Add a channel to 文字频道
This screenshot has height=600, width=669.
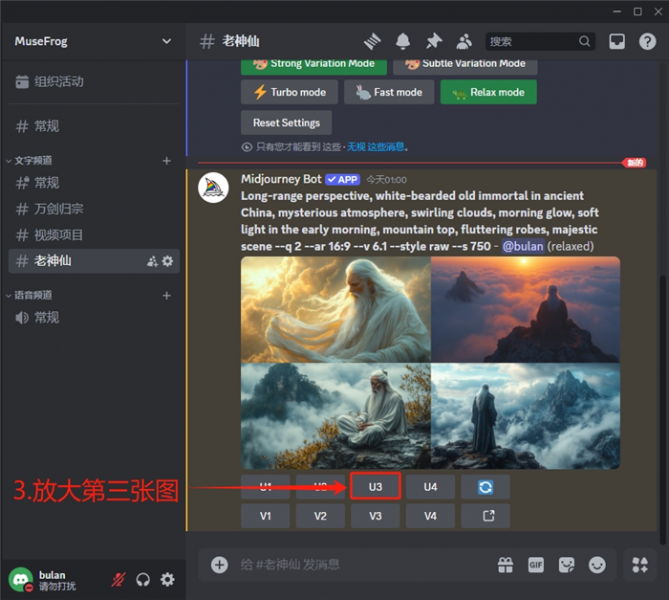(167, 161)
